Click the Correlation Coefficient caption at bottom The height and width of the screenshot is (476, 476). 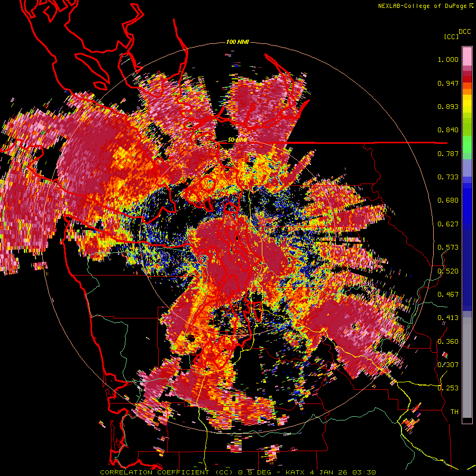click(238, 472)
